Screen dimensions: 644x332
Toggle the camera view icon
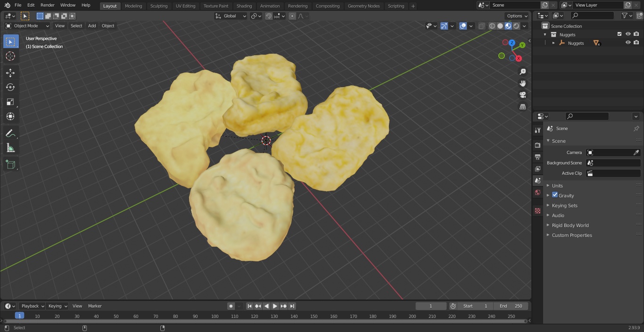[x=522, y=95]
